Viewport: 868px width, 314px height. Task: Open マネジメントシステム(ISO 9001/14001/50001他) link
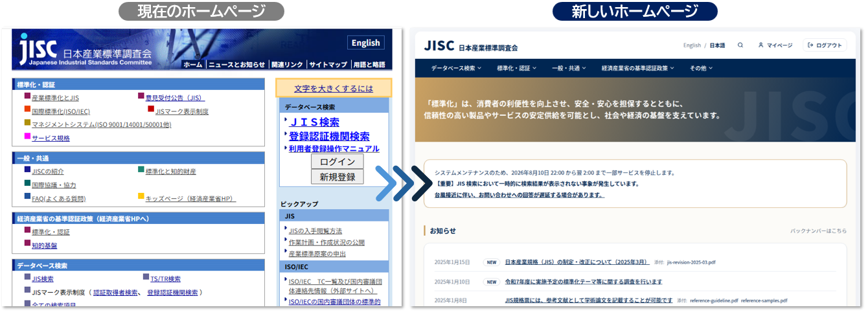tap(101, 124)
